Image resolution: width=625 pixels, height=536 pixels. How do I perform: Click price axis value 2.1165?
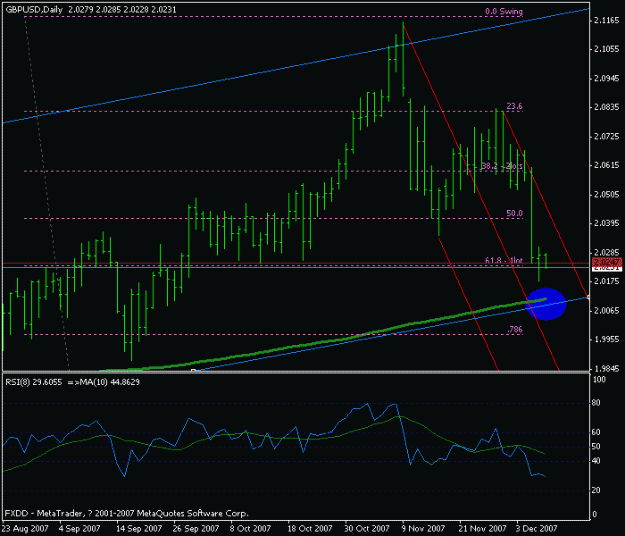click(x=607, y=21)
